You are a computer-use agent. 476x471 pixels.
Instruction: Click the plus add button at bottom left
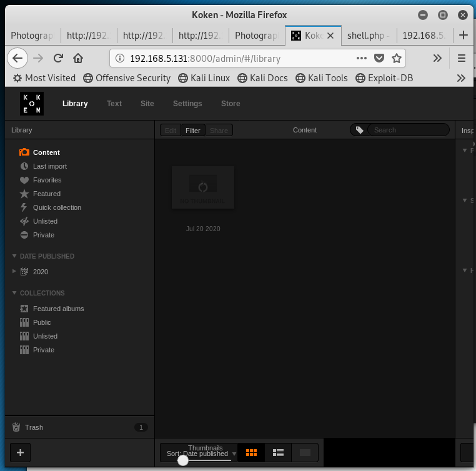point(21,453)
